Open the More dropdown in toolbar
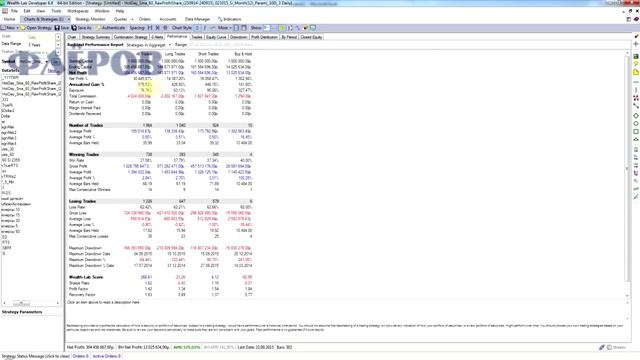This screenshot has height=360, width=640. click(223, 28)
